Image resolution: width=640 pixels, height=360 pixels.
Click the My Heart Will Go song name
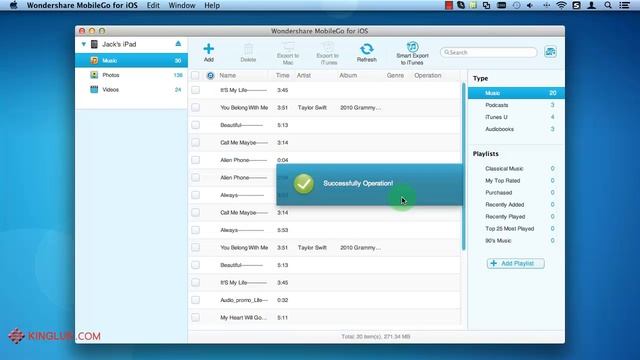[x=244, y=318]
